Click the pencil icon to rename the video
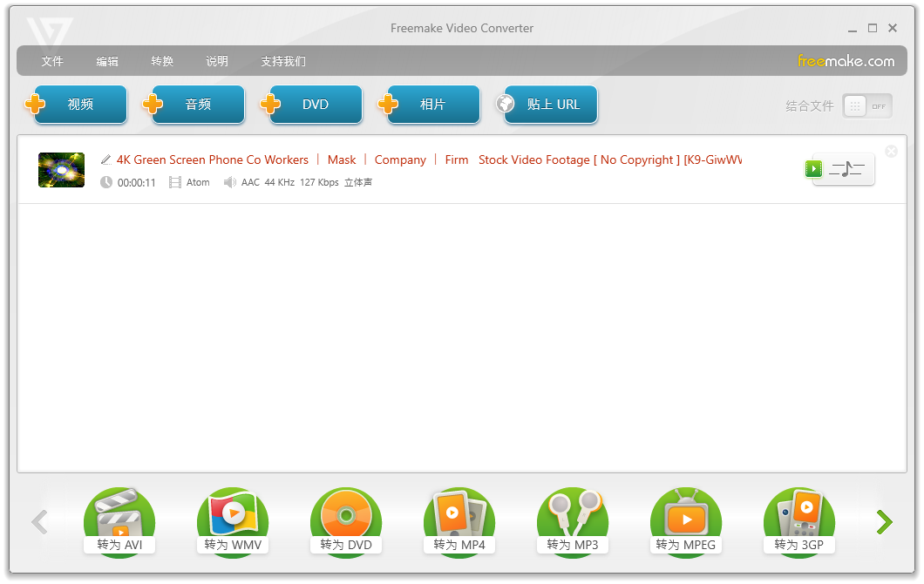The width and height of the screenshot is (924, 584). [x=106, y=160]
